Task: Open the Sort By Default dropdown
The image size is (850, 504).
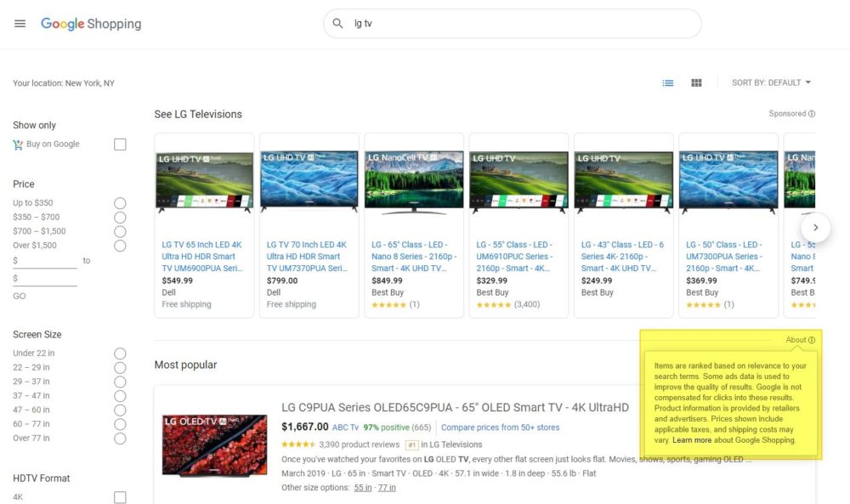Action: pos(772,82)
